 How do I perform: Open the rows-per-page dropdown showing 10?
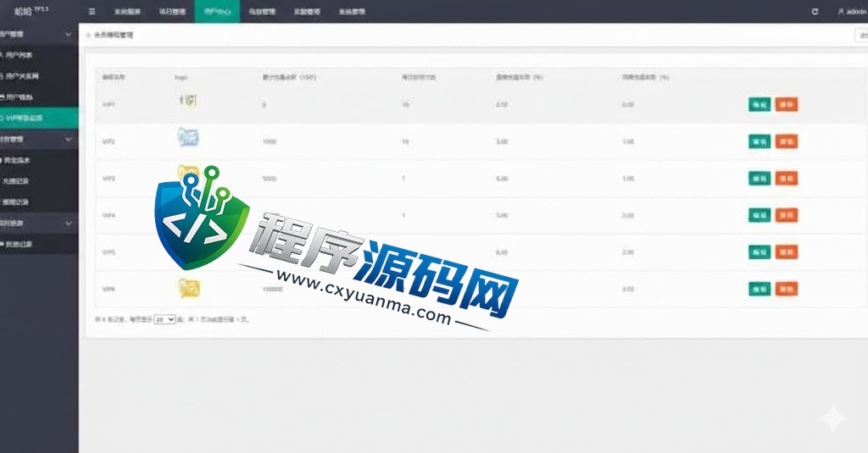point(164,320)
